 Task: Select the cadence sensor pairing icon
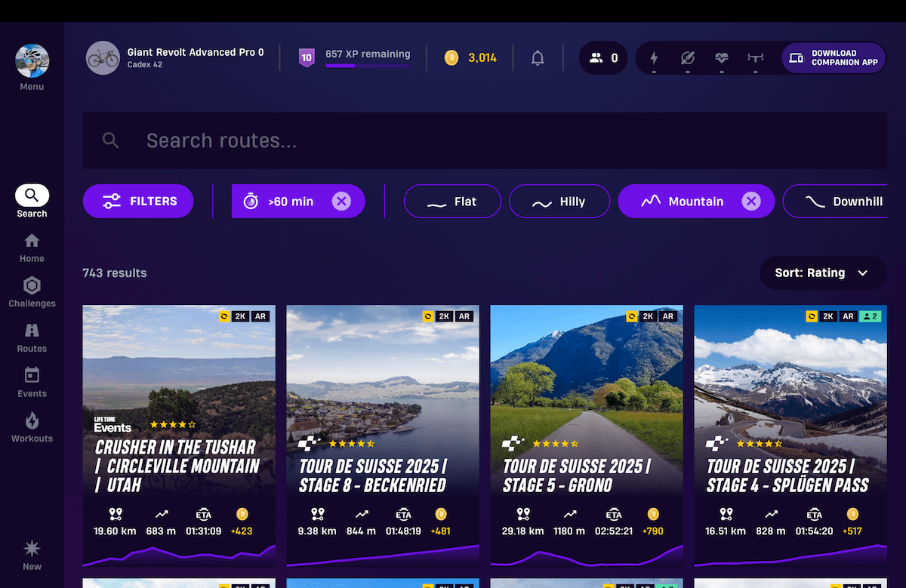(x=688, y=58)
